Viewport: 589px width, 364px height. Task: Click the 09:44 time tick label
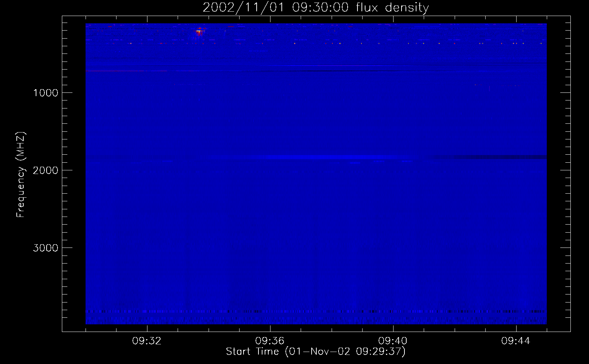coord(516,341)
